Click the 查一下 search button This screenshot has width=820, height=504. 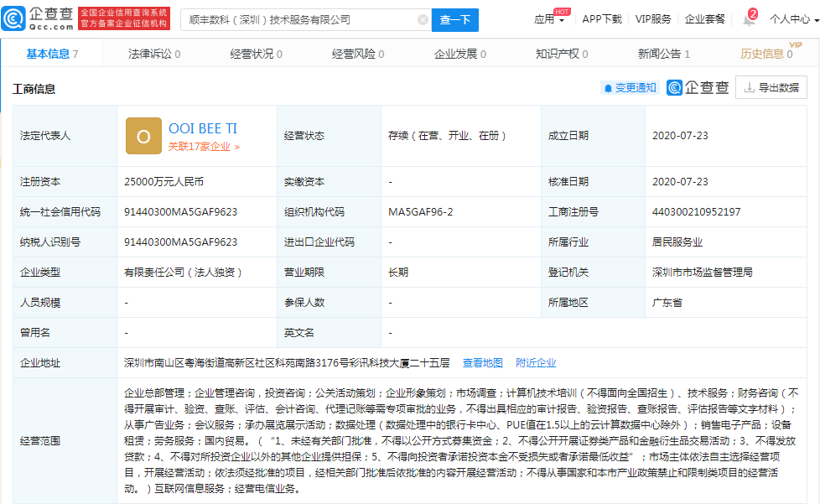(455, 20)
